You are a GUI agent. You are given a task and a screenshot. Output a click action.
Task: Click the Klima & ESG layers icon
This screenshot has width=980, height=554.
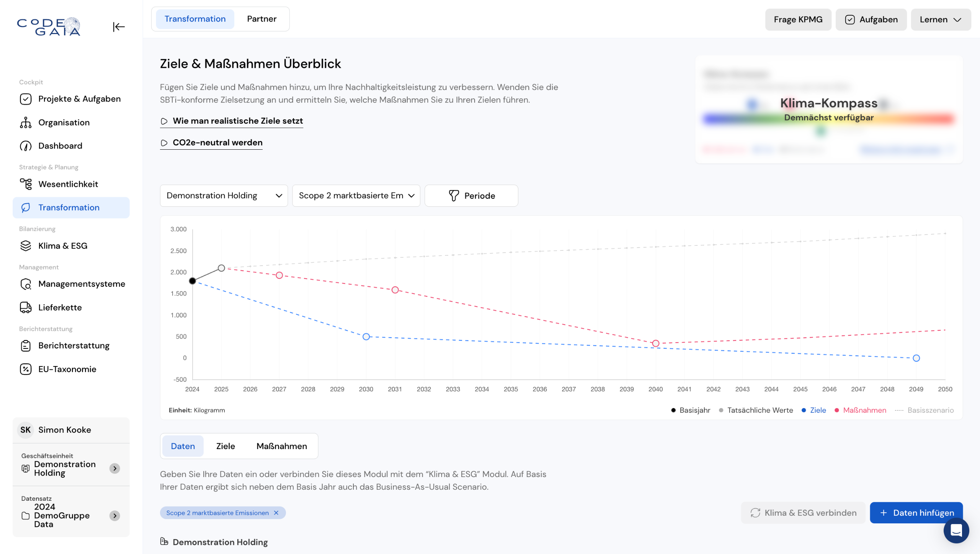[x=26, y=246]
